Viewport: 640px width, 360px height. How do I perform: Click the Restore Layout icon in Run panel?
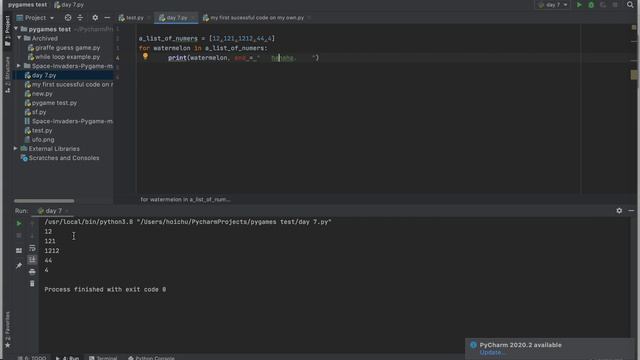click(x=19, y=250)
